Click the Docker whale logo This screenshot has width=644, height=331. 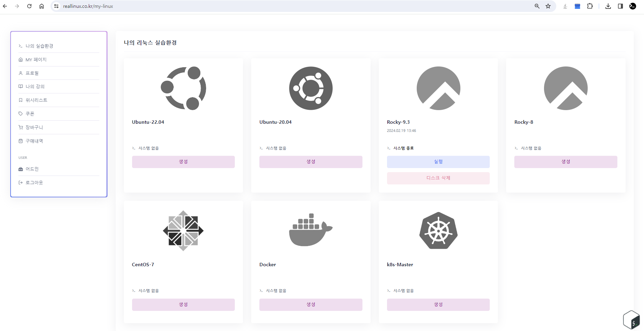[311, 230]
